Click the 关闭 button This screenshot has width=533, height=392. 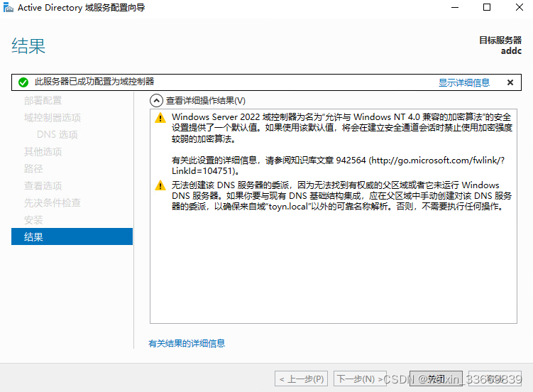click(x=436, y=379)
